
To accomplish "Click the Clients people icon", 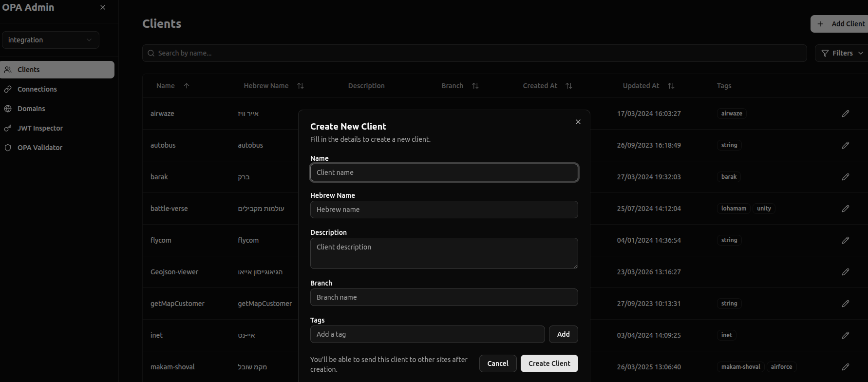I will [x=8, y=70].
